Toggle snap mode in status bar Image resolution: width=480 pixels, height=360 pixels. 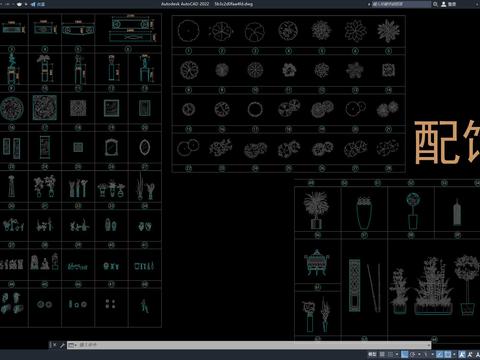click(x=390, y=354)
